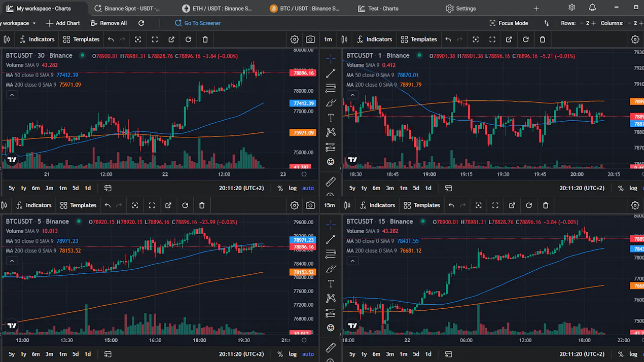The width and height of the screenshot is (644, 362).
Task: Select the crosshair cursor in BTCUSDT 1 chart
Action: pyautogui.click(x=331, y=59)
